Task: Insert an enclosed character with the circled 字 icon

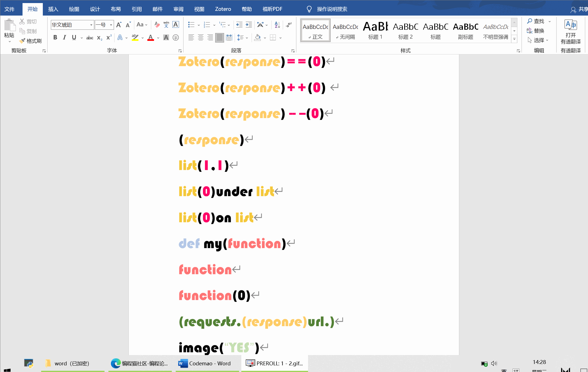Action: [176, 38]
